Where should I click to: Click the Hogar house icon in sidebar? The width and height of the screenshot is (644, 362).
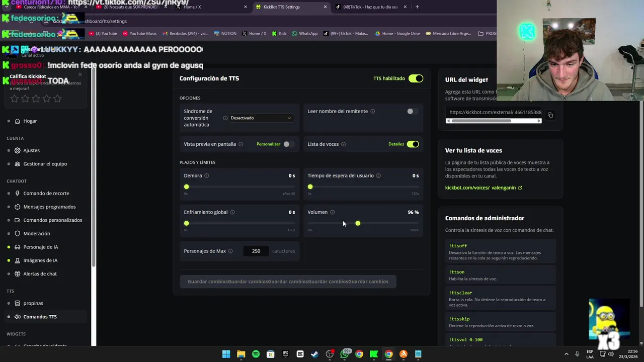pos(18,121)
